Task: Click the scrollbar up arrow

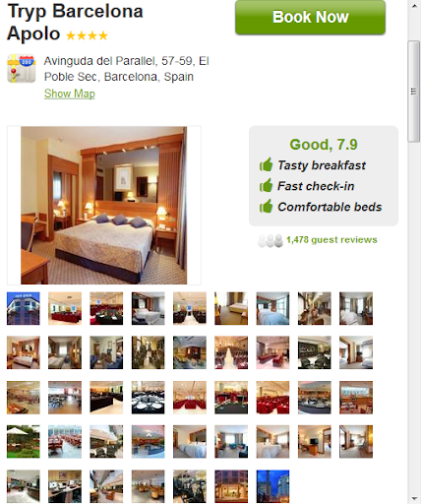Action: pos(414,5)
